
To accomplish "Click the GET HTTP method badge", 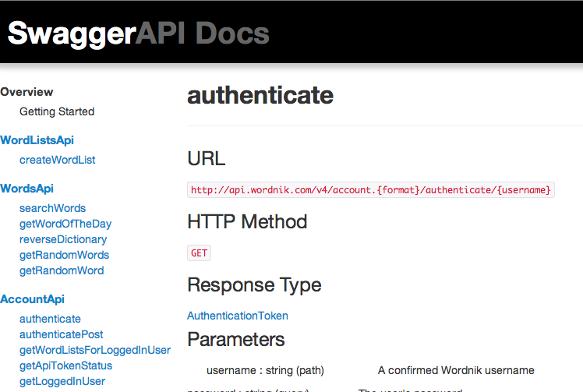I will click(x=199, y=253).
